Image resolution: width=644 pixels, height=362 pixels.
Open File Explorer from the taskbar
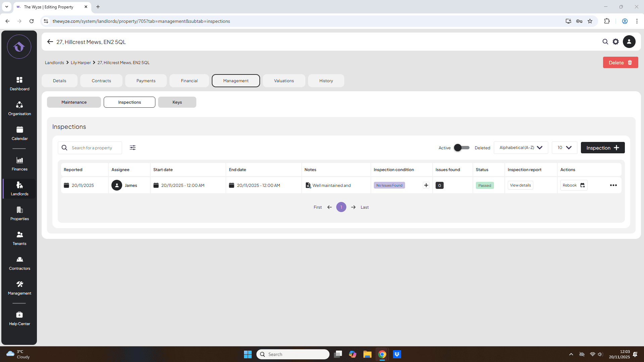click(x=367, y=354)
